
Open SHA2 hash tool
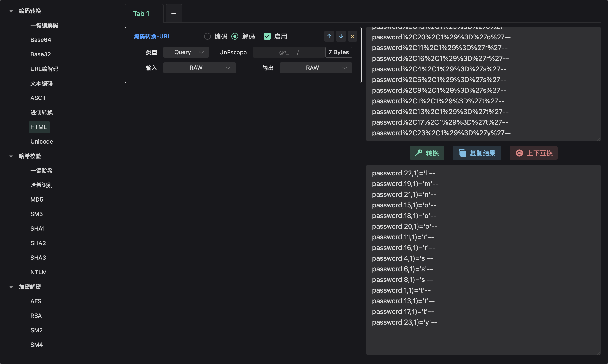(38, 243)
